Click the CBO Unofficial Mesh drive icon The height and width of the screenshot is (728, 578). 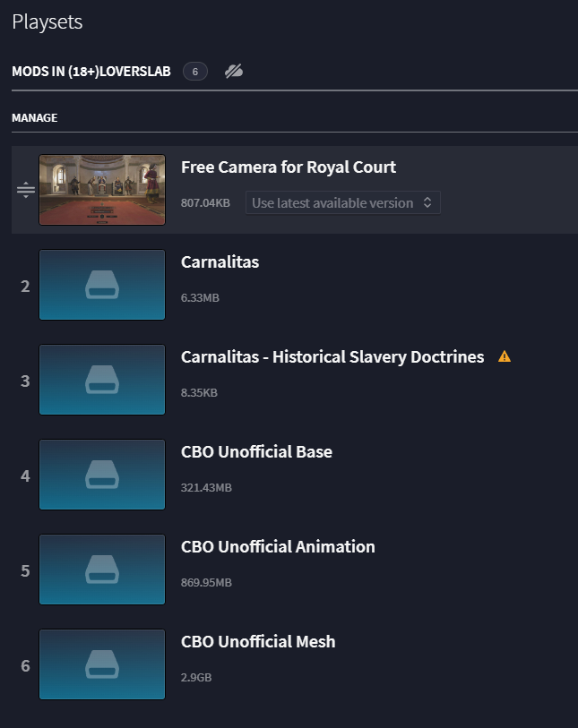(x=102, y=664)
